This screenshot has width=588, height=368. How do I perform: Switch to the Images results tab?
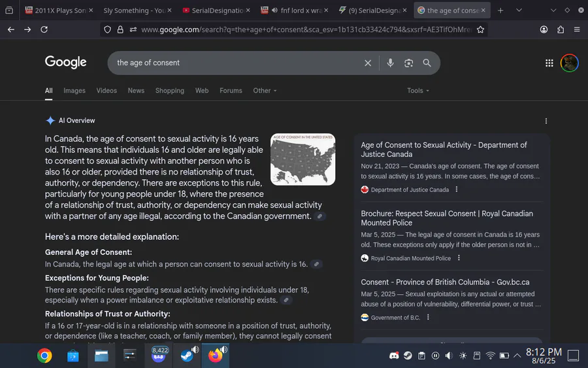[x=74, y=91]
